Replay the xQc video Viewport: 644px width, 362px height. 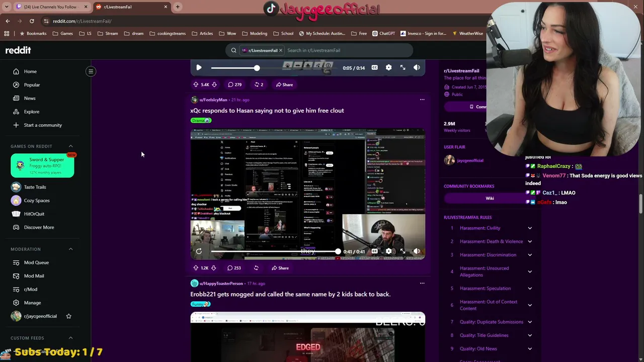pyautogui.click(x=199, y=251)
